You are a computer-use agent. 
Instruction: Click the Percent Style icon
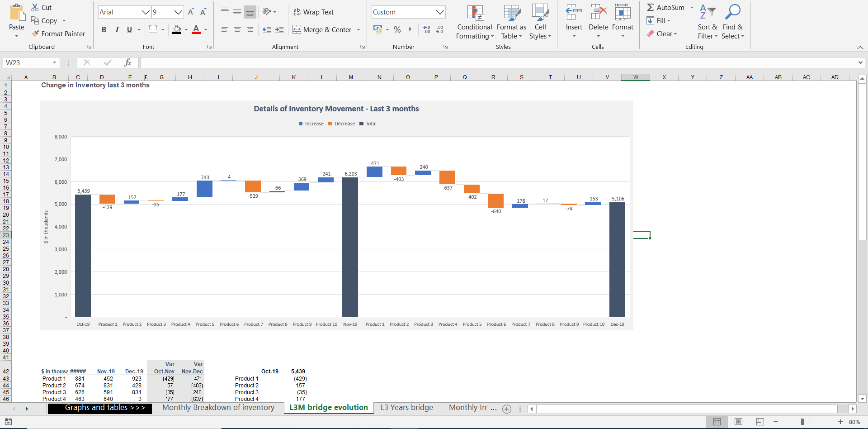pyautogui.click(x=397, y=29)
